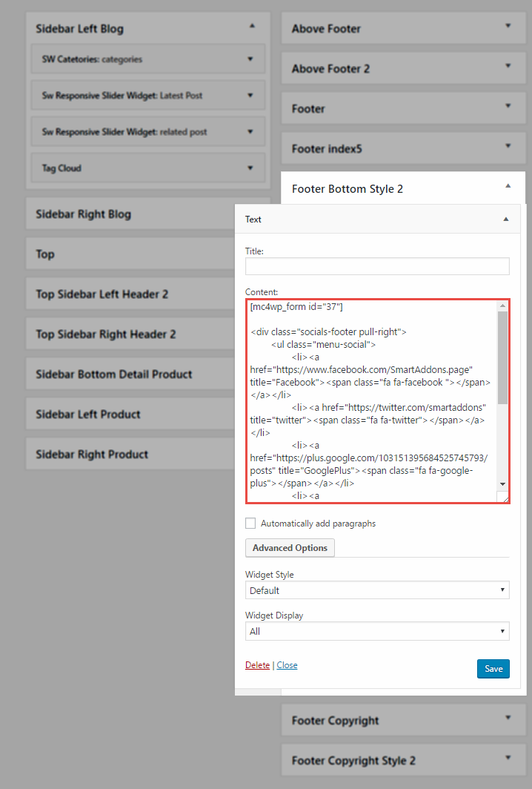Expand Latest Post slider widget arrow
This screenshot has height=789, width=532.
pos(250,95)
